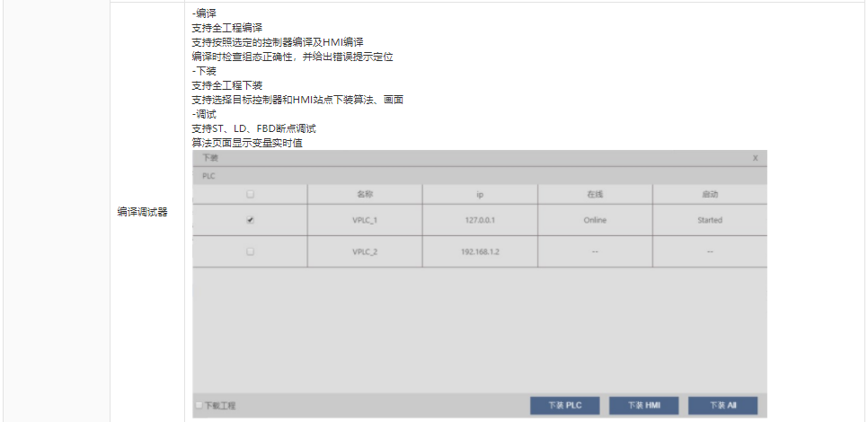Viewport: 868px width, 422px height.
Task: Click the 192.168.1.2 IP address cell
Action: (480, 252)
